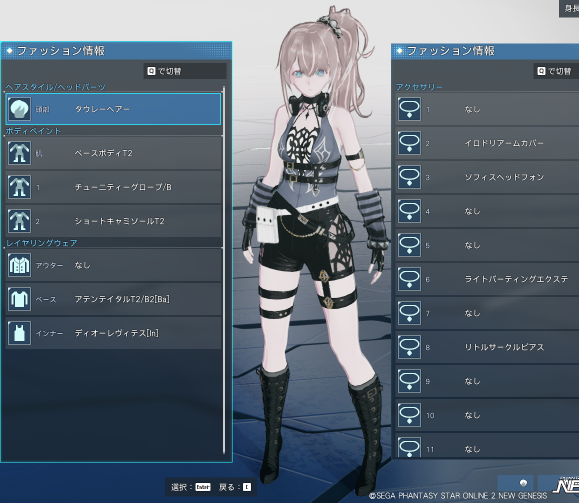The width and height of the screenshot is (579, 503).
Task: Select accessory slot 10 なし text
Action: pyautogui.click(x=472, y=415)
